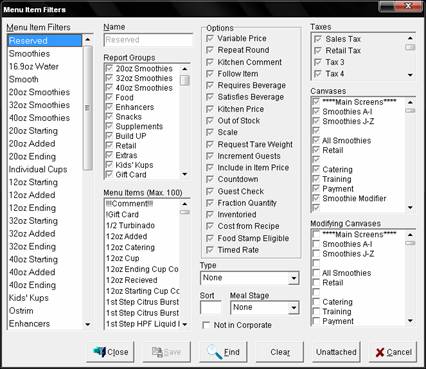Select the Ostrim filter

tap(45, 311)
